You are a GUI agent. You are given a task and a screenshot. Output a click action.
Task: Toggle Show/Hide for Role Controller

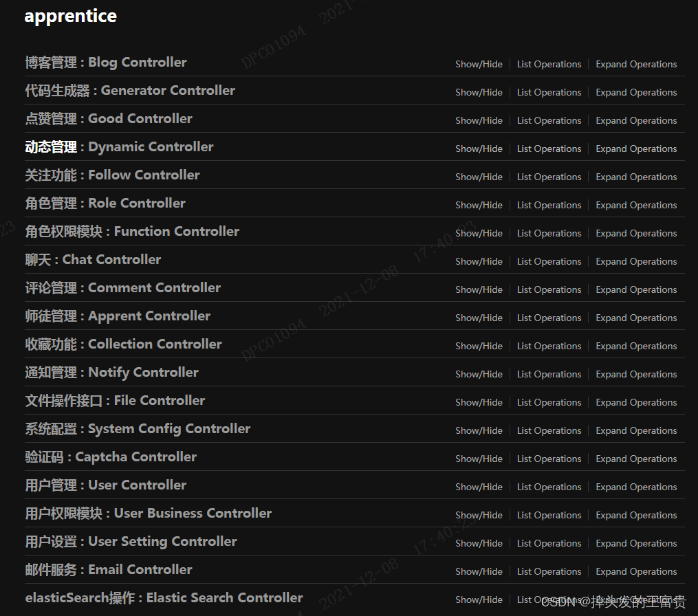click(479, 205)
